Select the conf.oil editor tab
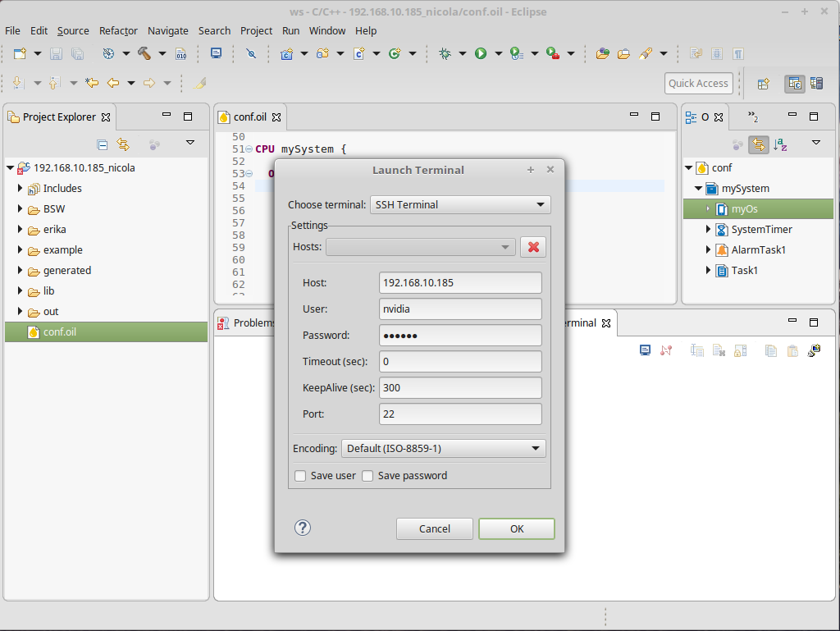Viewport: 840px width, 631px height. coord(249,117)
